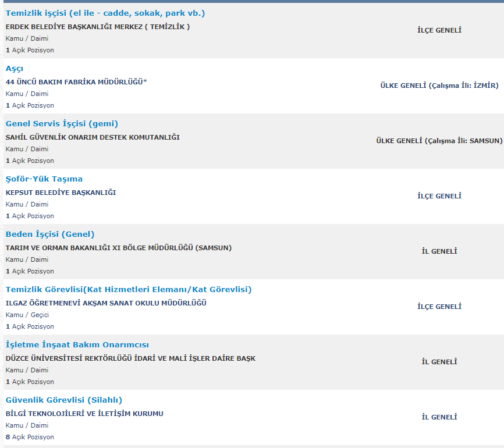Open the Temizlik işçisi job listing
504x448 pixels.
click(x=105, y=13)
